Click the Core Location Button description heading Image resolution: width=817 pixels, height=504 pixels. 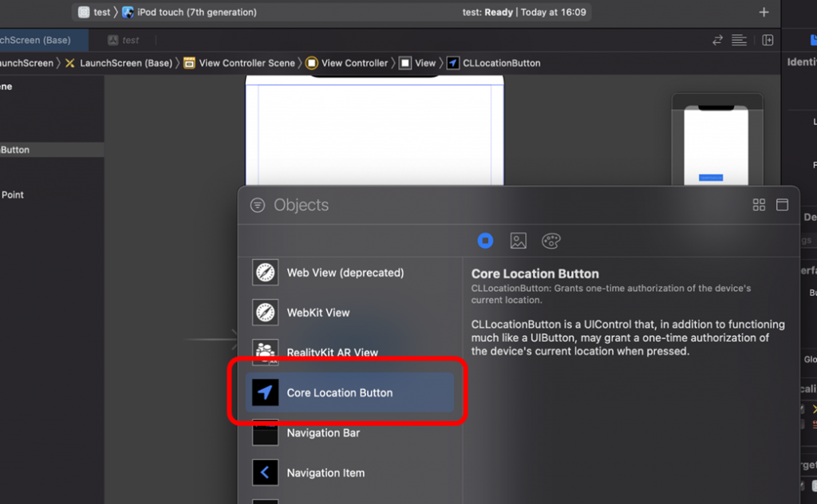point(535,274)
